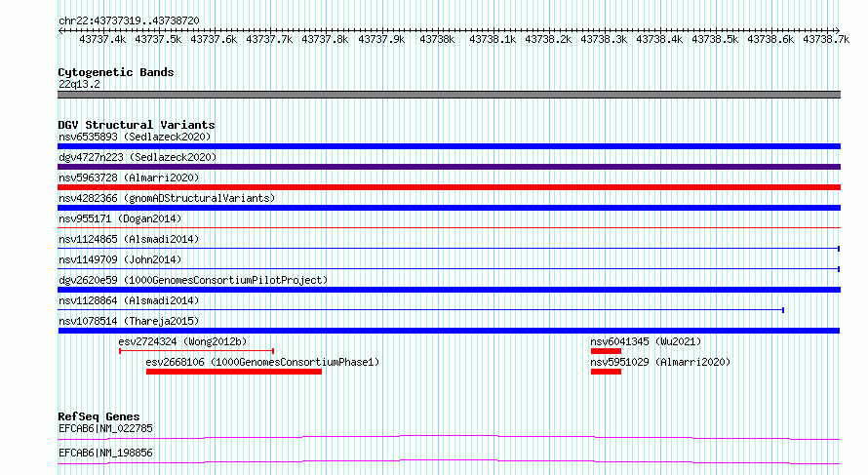This screenshot has height=475, width=868.
Task: Open the EFCAB6|NM_022785 gene label
Action: (105, 428)
